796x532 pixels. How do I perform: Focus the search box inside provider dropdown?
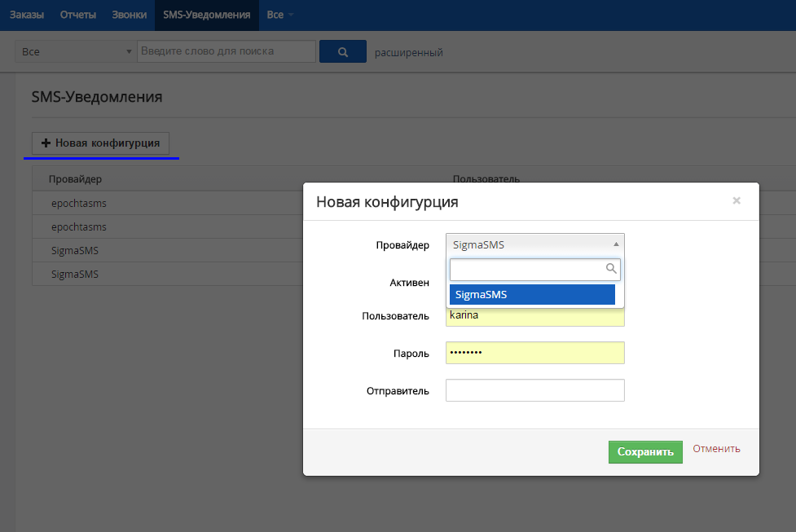pyautogui.click(x=527, y=269)
